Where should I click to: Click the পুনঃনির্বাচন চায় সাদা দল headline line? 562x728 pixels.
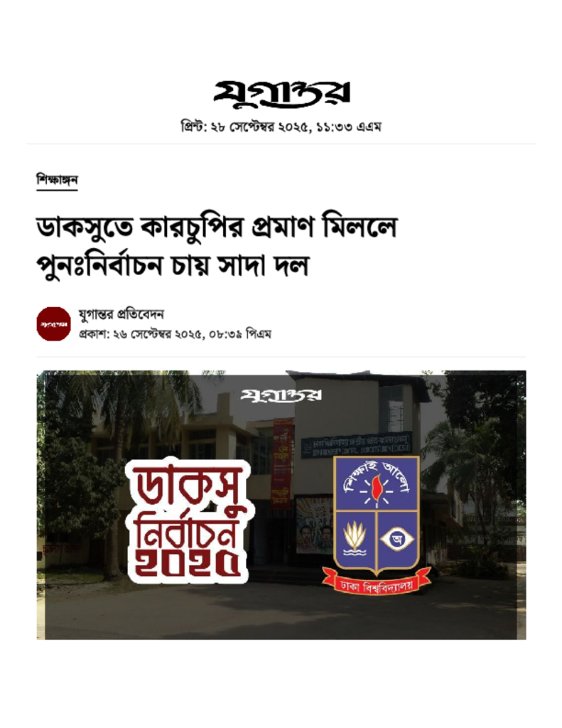pos(173,265)
